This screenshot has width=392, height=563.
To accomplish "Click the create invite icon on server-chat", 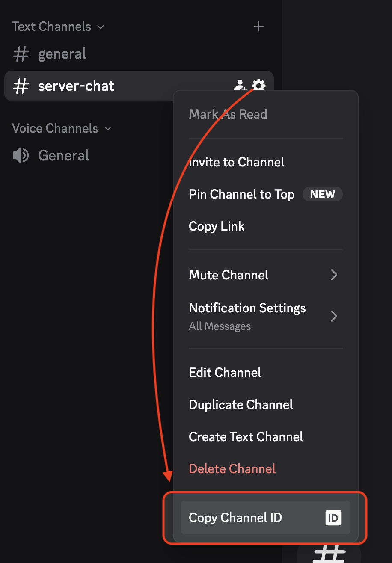I will [240, 85].
